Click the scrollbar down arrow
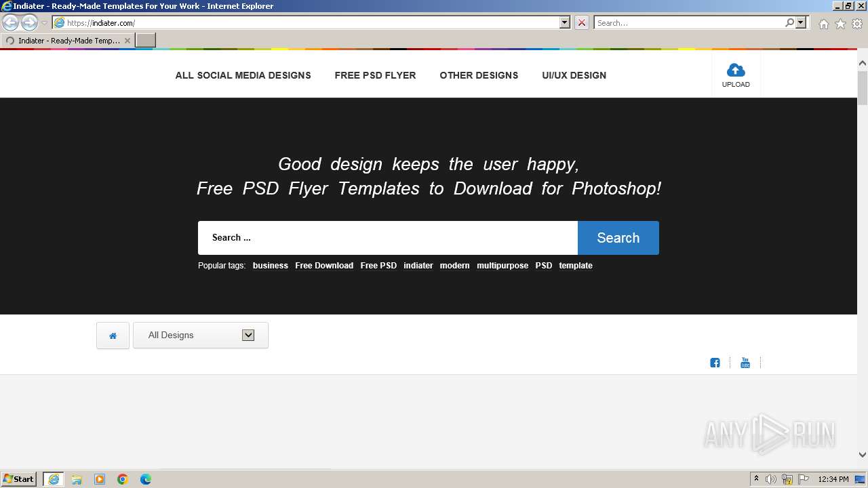This screenshot has height=488, width=868. [863, 455]
